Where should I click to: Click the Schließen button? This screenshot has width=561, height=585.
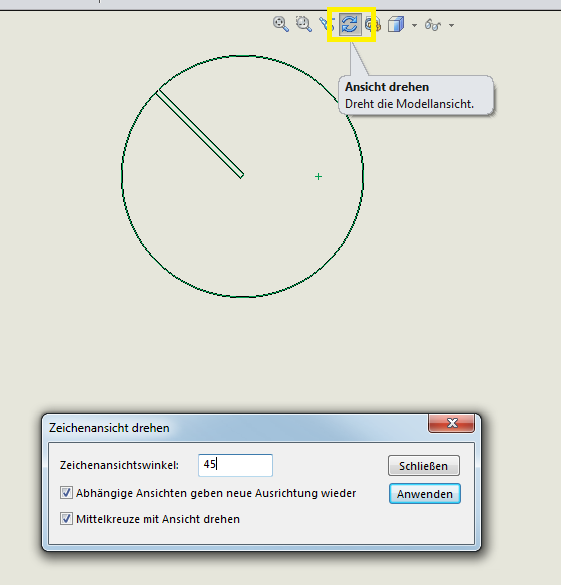click(424, 466)
